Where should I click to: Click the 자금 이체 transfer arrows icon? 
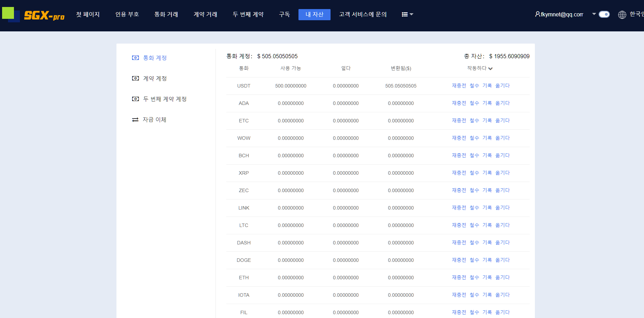(135, 120)
